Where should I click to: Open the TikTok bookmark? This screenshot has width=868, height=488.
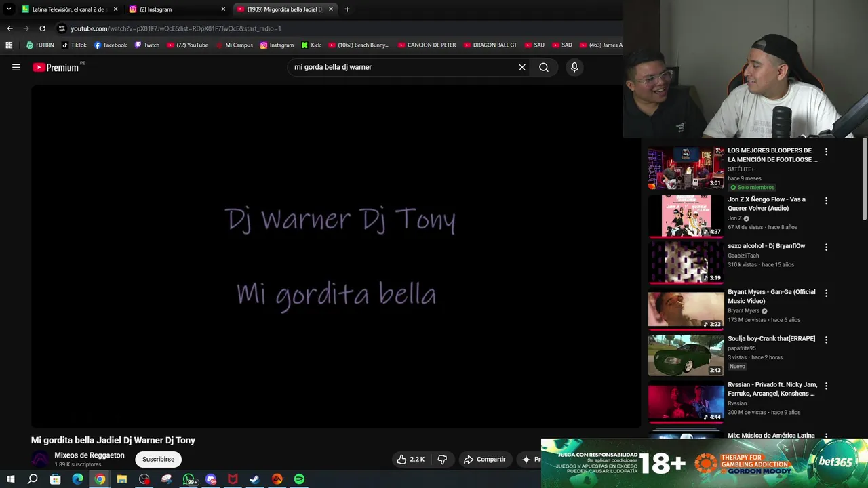pyautogui.click(x=74, y=45)
